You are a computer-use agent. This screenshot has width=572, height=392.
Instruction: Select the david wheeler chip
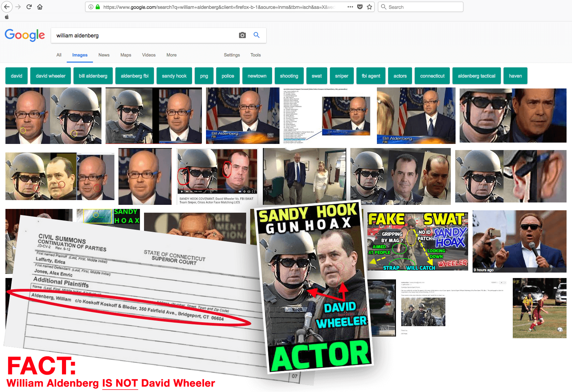[51, 76]
